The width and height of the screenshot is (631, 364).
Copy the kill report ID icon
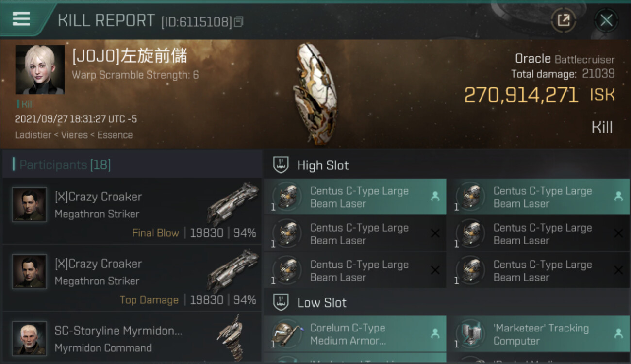click(238, 21)
